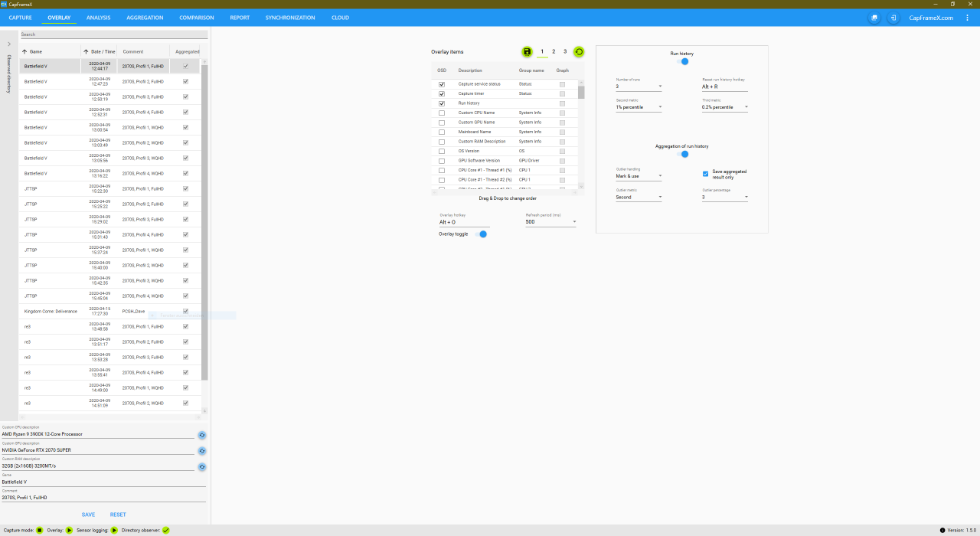Switch to the REPORT tab
Image resolution: width=980 pixels, height=536 pixels.
(x=240, y=18)
